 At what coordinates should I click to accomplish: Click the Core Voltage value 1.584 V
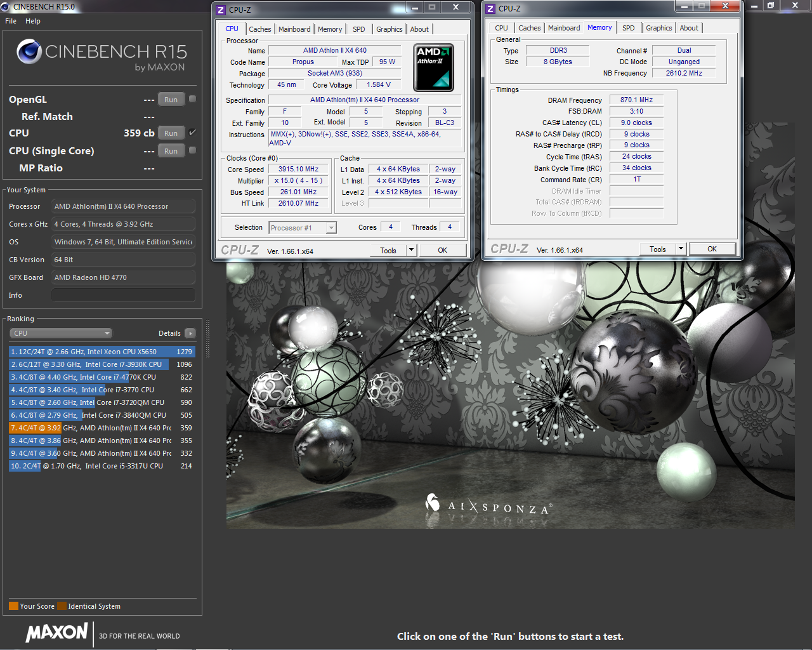(x=379, y=84)
